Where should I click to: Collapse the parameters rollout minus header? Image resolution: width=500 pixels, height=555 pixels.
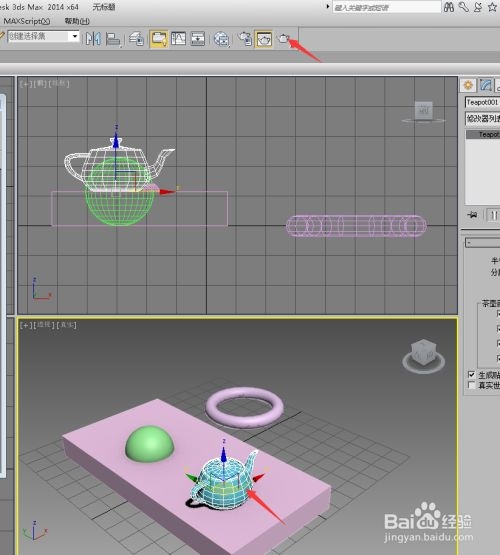tap(482, 243)
